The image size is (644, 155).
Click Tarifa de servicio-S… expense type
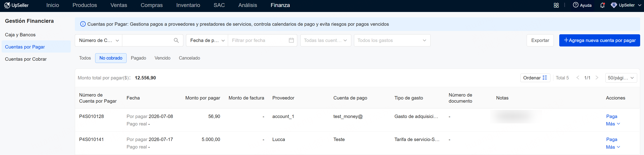coord(417,139)
